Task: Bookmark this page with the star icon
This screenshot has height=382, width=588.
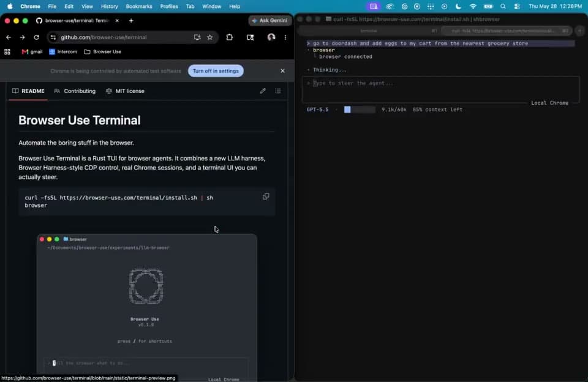Action: click(x=209, y=37)
